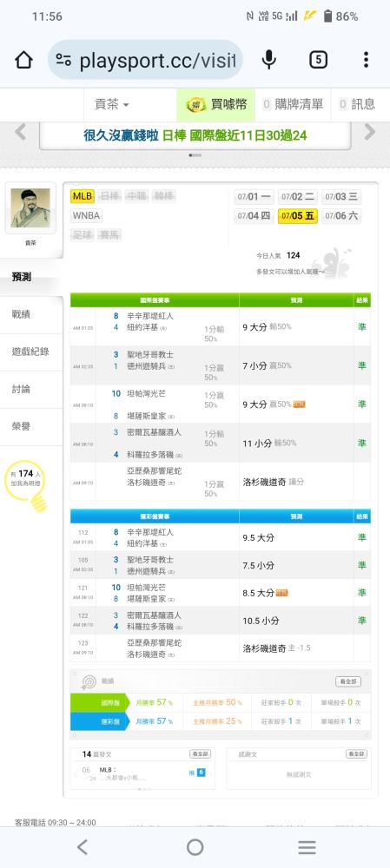390x868 pixels.
Task: Choose the 07/06 六 date button
Action: click(341, 216)
